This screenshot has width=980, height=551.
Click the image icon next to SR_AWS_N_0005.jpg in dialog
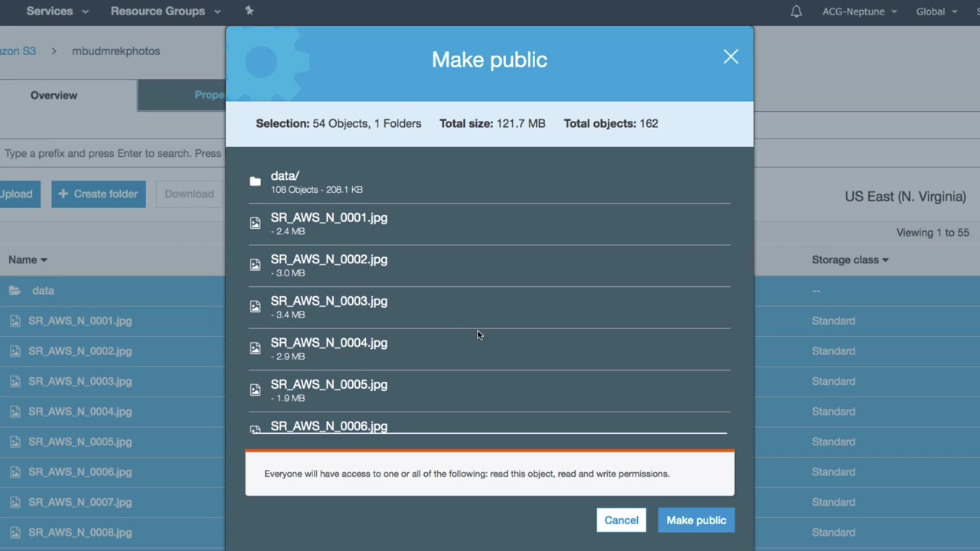click(255, 390)
